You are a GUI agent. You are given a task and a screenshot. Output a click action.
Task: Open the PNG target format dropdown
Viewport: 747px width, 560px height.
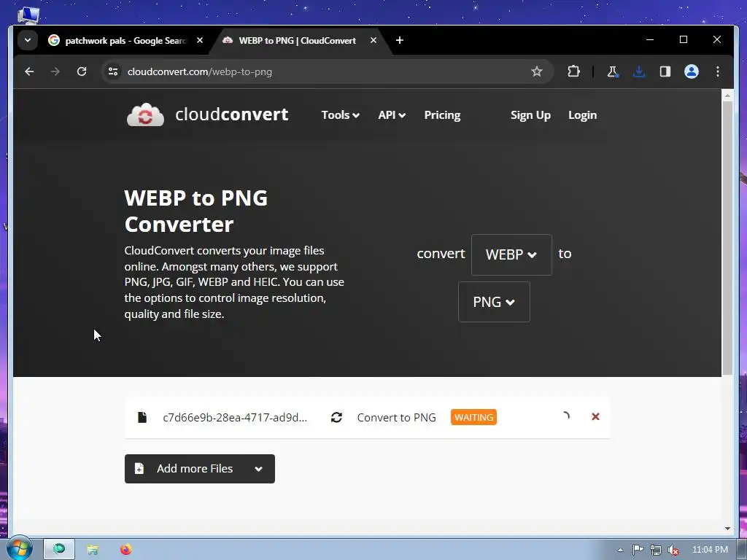click(x=494, y=302)
